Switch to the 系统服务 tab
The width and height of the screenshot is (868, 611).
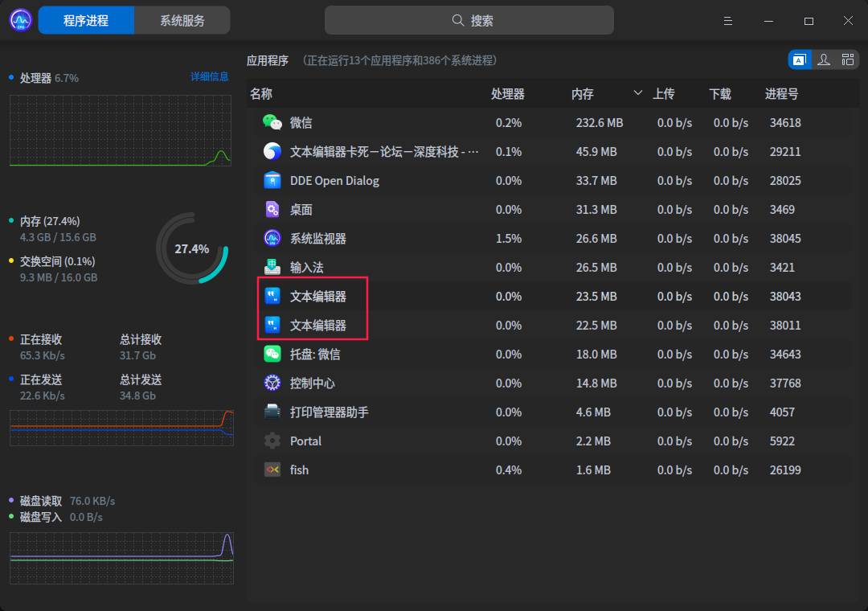pyautogui.click(x=182, y=20)
